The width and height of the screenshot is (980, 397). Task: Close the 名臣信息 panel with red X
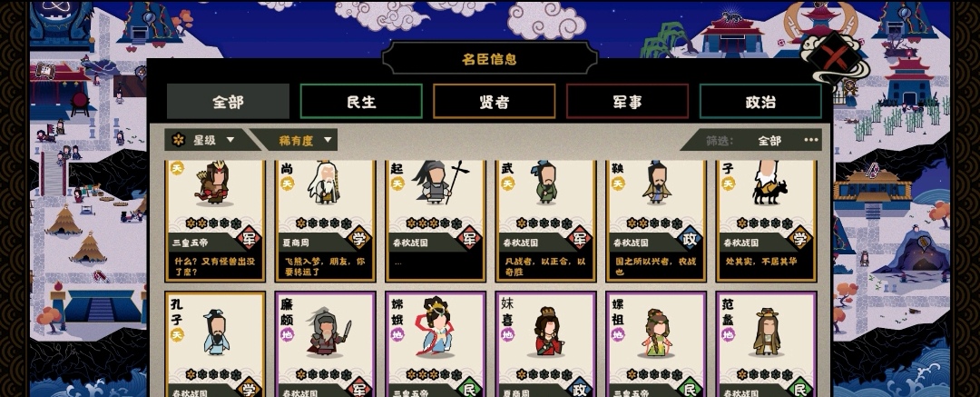click(835, 57)
